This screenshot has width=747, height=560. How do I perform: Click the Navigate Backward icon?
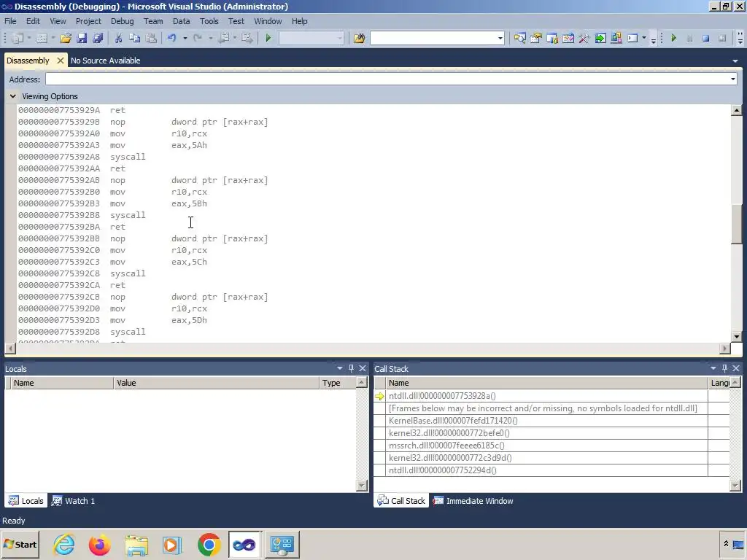(225, 38)
